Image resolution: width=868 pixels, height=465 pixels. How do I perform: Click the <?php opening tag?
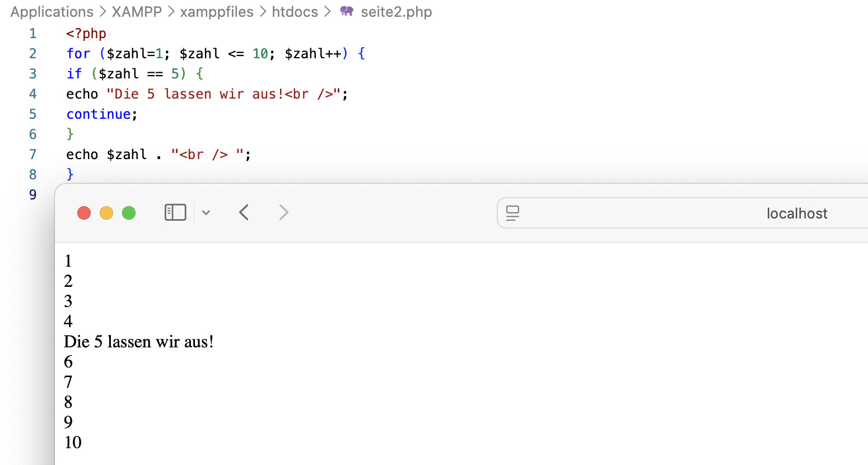[x=86, y=34]
